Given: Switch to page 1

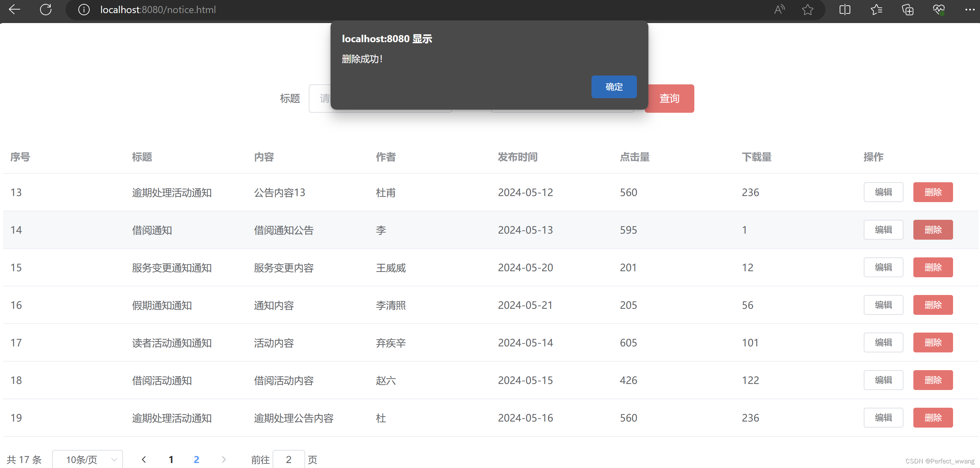Looking at the screenshot, I should tap(171, 459).
